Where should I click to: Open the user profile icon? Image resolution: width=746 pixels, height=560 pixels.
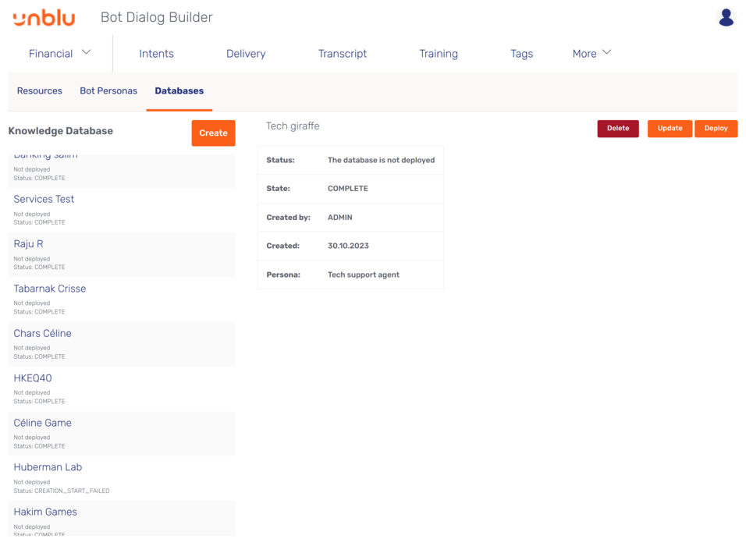click(x=726, y=17)
